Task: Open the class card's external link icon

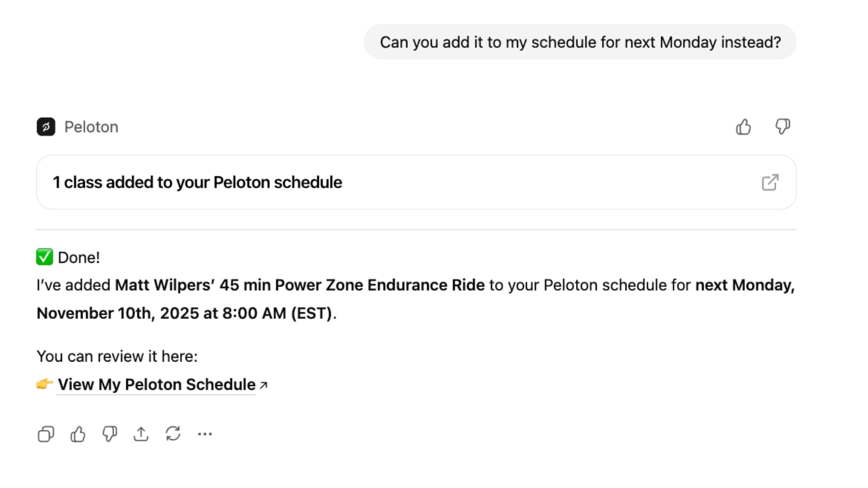Action: [x=770, y=183]
